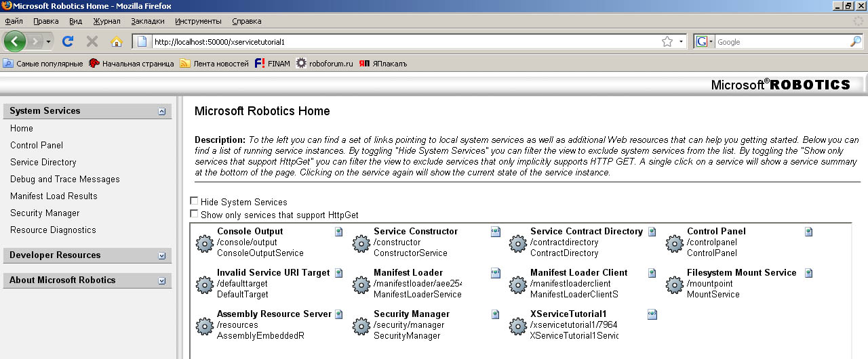Image resolution: width=868 pixels, height=359 pixels.
Task: Enable Hide System Services checkbox
Action: (x=195, y=201)
